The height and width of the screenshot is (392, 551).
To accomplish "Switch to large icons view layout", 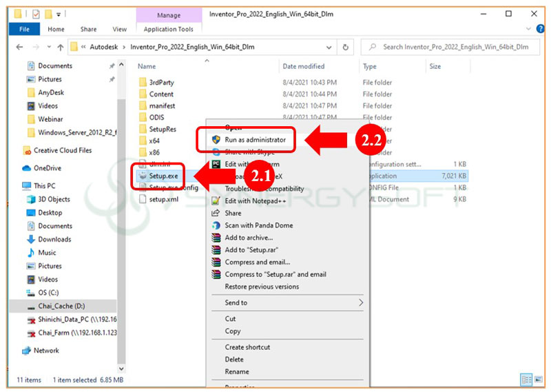I will [x=539, y=380].
